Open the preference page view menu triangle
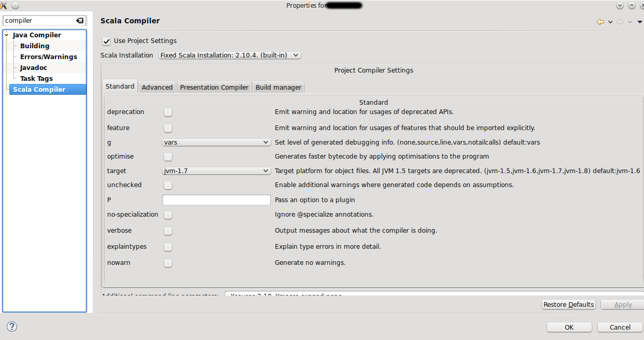This screenshot has width=644, height=340. pos(639,22)
